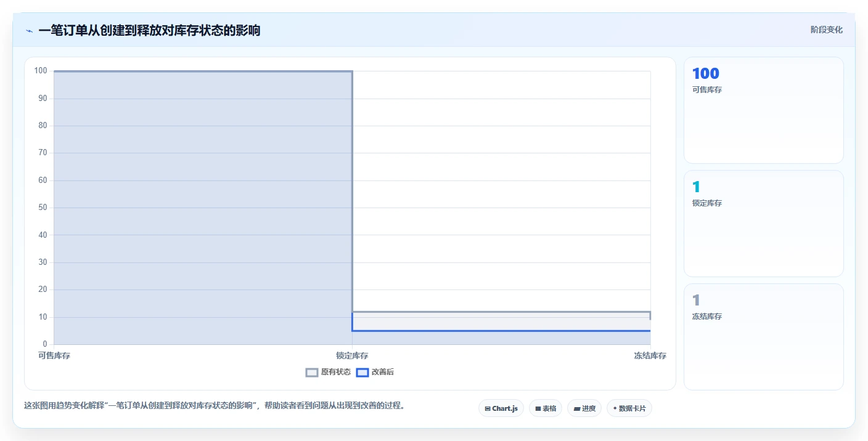
Task: Open the 锁定库存 stat card
Action: [764, 224]
